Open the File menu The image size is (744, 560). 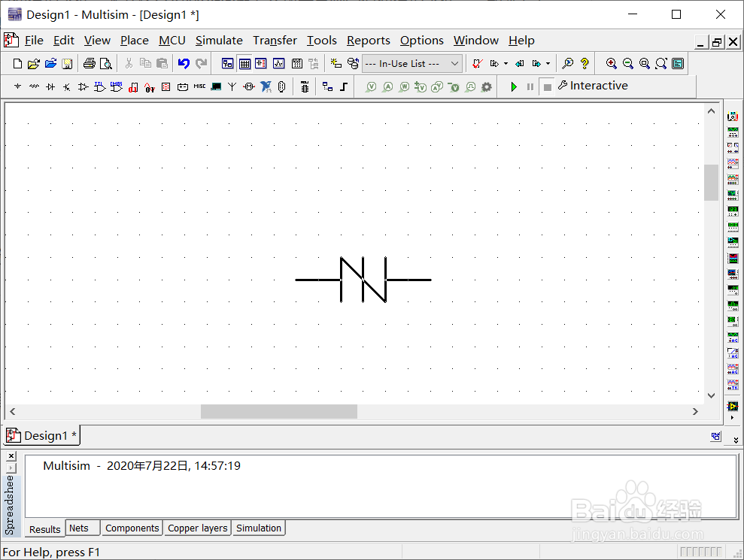coord(34,41)
